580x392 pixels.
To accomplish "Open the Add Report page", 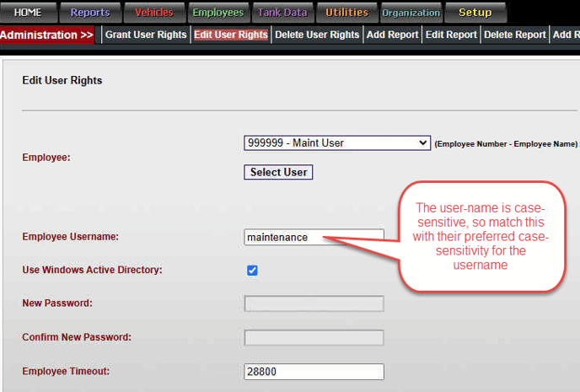I will point(393,35).
